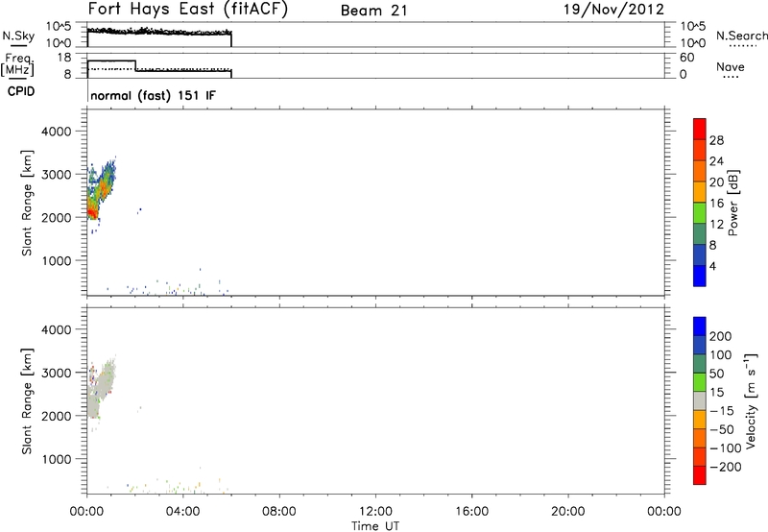Click the gray segment of the velocity colorbar
The image size is (768, 532).
point(700,401)
